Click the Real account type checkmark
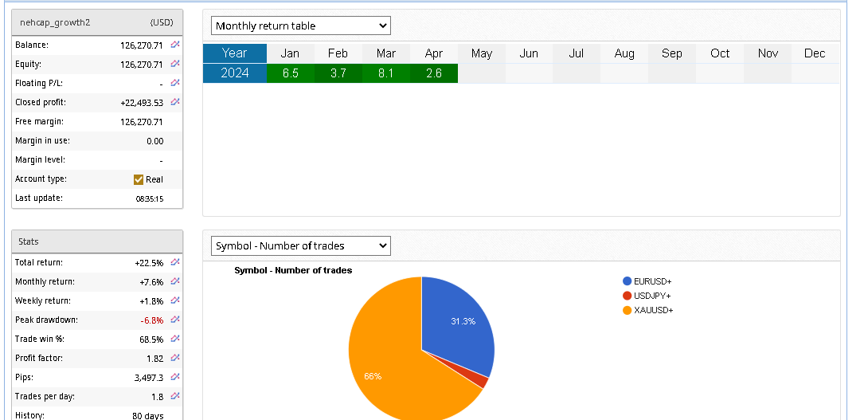Screen dimensions: 868x420 tap(139, 179)
